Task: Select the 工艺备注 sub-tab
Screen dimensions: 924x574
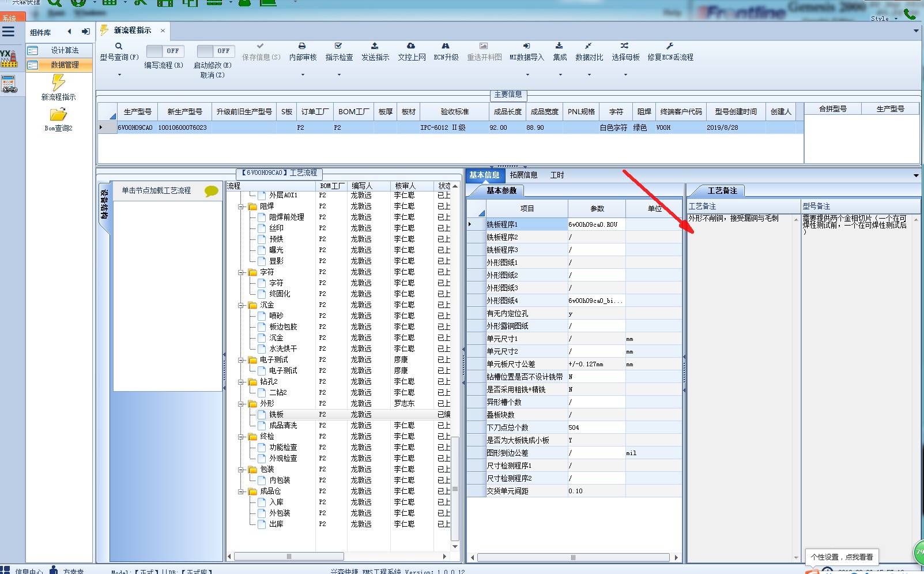Action: click(722, 190)
